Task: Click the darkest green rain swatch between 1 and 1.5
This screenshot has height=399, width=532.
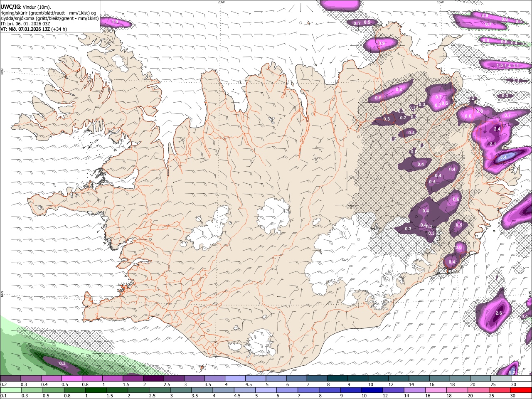Action: (96, 390)
